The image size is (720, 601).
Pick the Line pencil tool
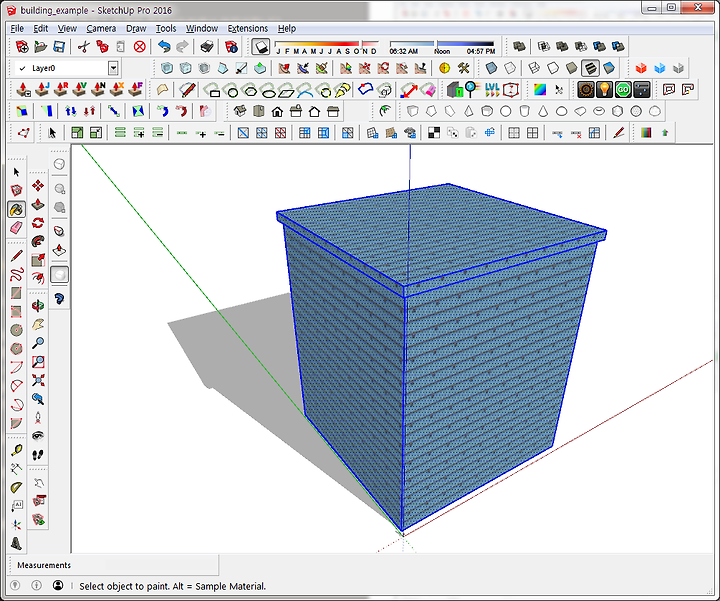(x=17, y=256)
